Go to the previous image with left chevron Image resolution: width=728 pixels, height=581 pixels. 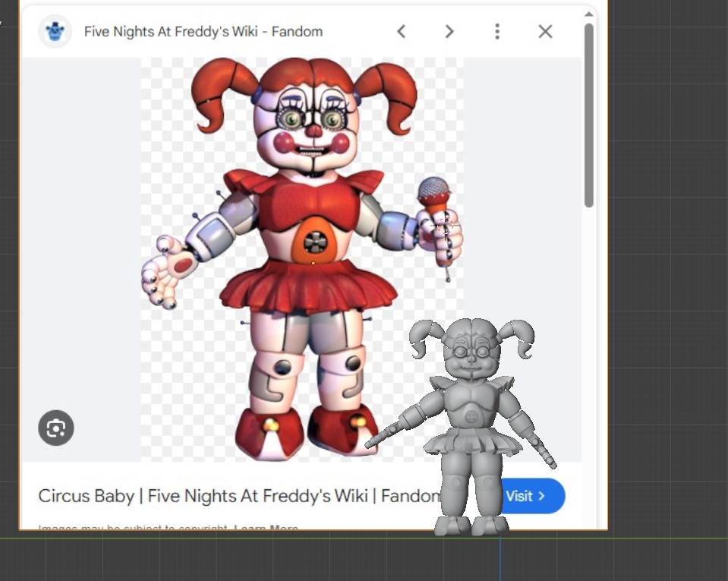(x=402, y=32)
